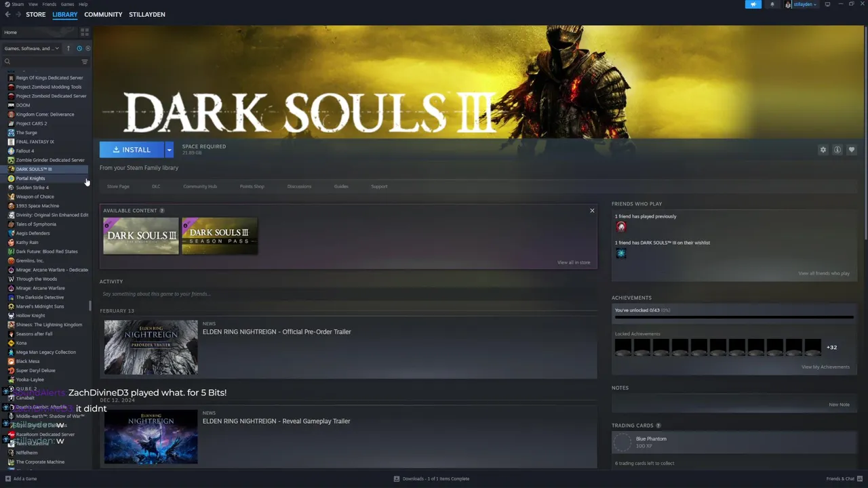Viewport: 868px width, 488px height.
Task: Click the Black Mesa icon in library
Action: tap(11, 361)
